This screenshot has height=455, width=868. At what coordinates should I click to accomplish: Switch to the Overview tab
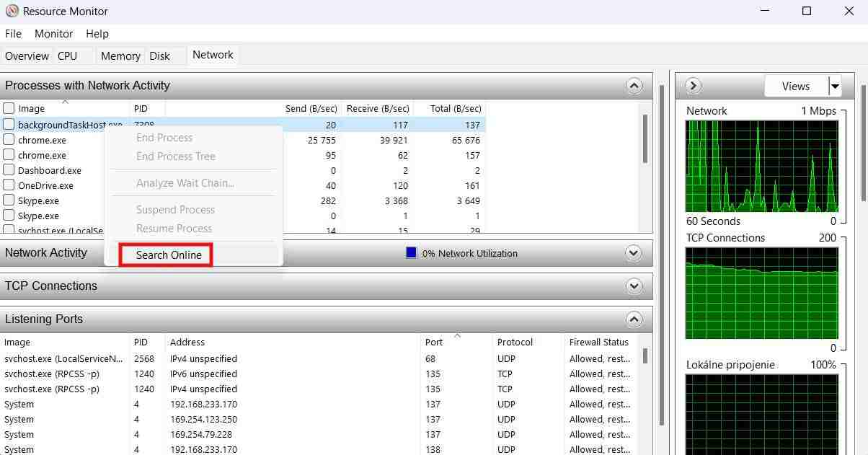point(27,56)
